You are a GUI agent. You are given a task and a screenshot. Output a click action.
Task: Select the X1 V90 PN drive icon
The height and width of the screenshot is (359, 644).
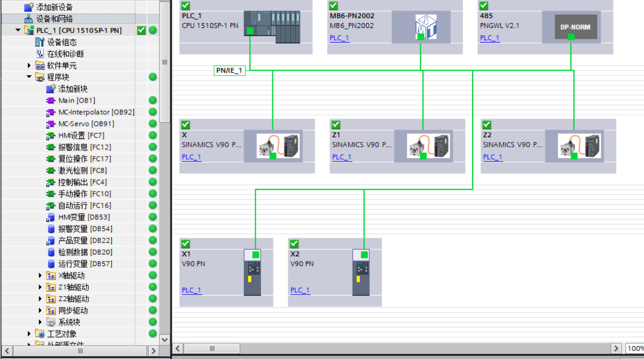(252, 272)
